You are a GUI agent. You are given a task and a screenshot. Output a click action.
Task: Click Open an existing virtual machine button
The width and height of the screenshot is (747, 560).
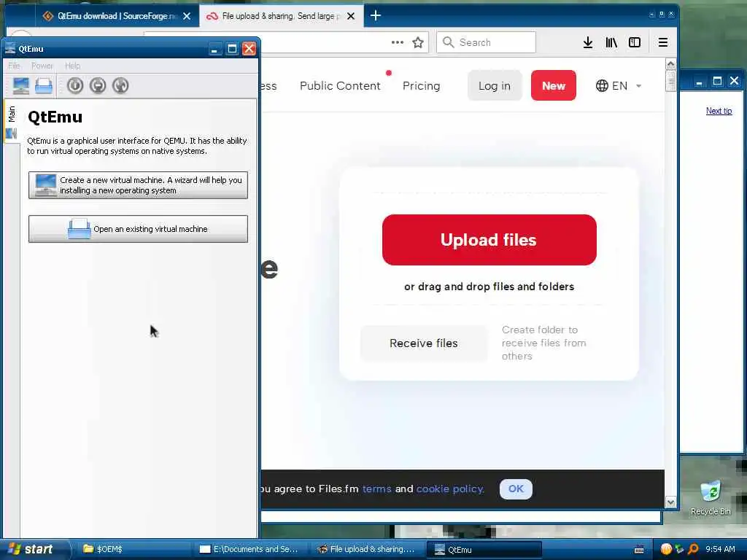(x=138, y=229)
